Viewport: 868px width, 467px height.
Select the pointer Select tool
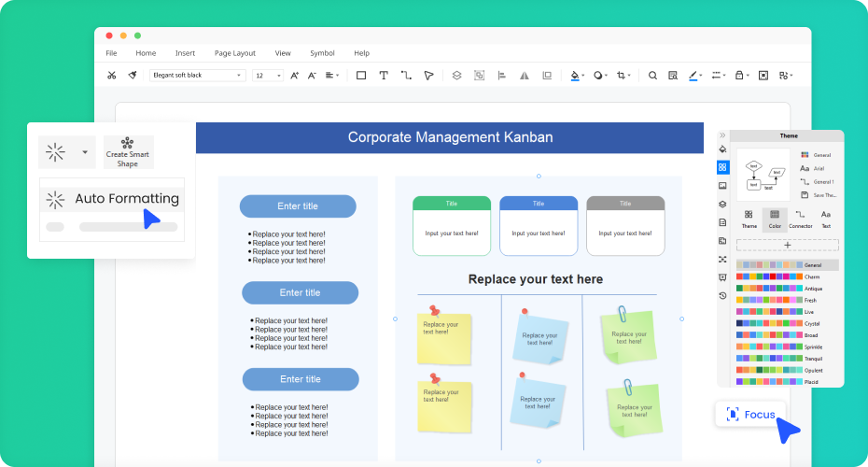pyautogui.click(x=428, y=76)
